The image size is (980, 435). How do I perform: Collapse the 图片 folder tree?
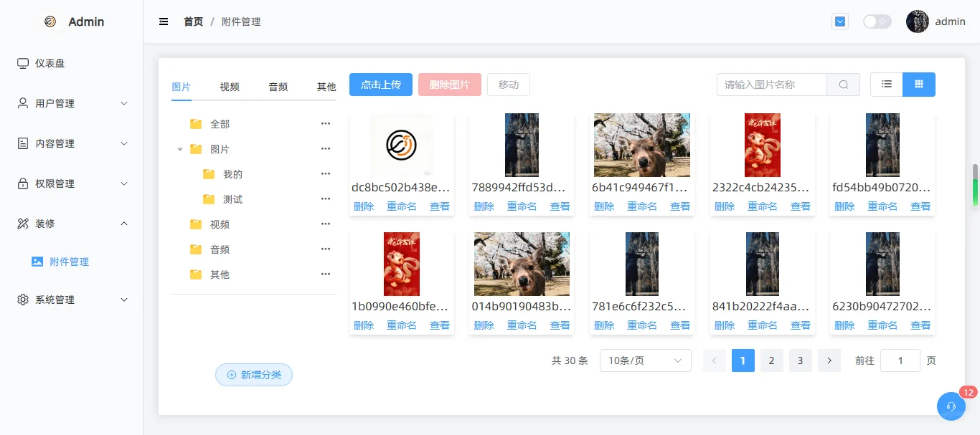click(x=180, y=148)
